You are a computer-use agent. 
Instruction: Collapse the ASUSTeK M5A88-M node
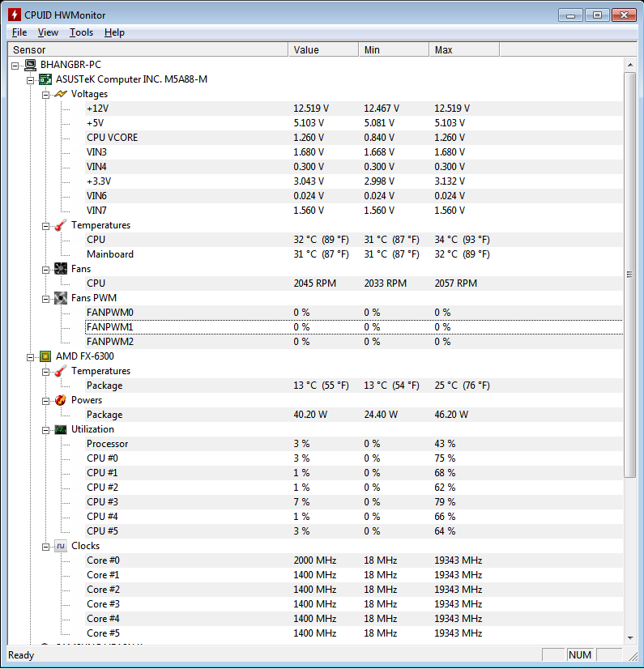tap(30, 80)
